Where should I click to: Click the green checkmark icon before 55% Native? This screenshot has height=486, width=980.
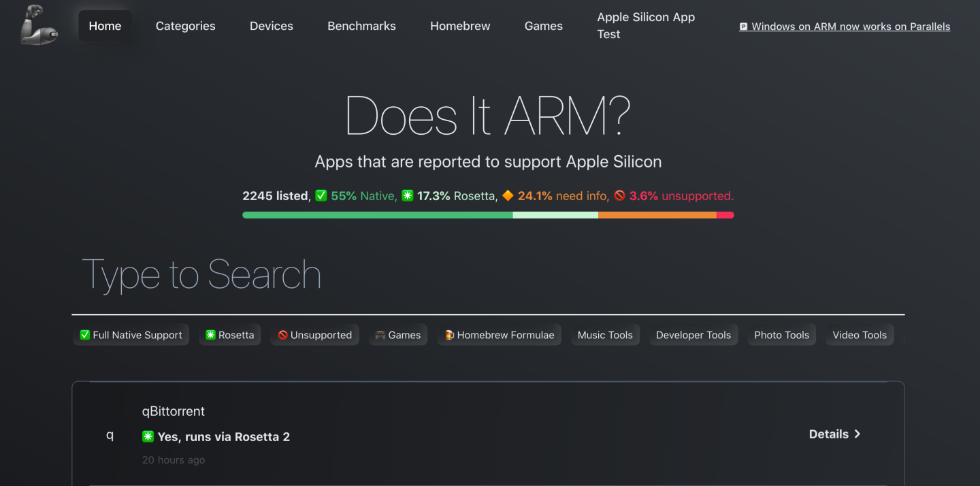coord(321,196)
